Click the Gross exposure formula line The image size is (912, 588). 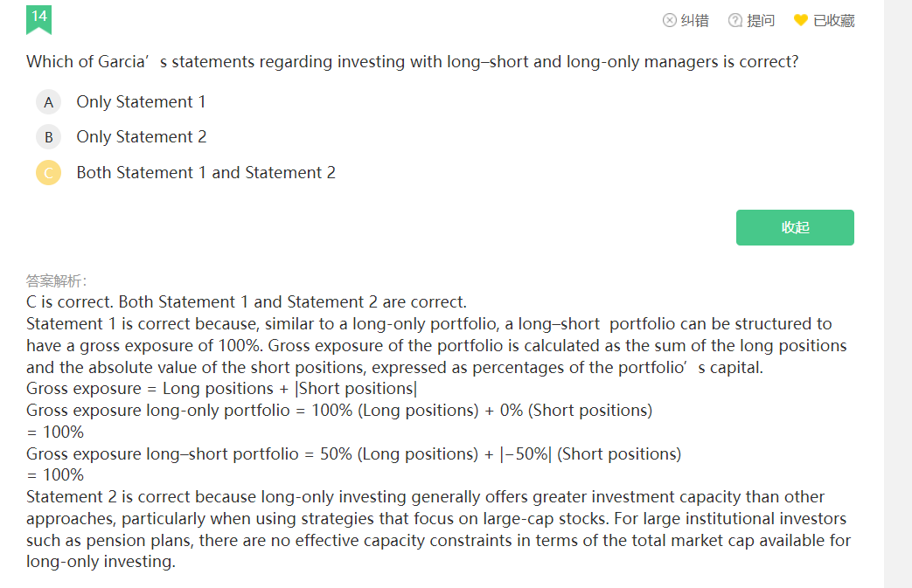(221, 389)
